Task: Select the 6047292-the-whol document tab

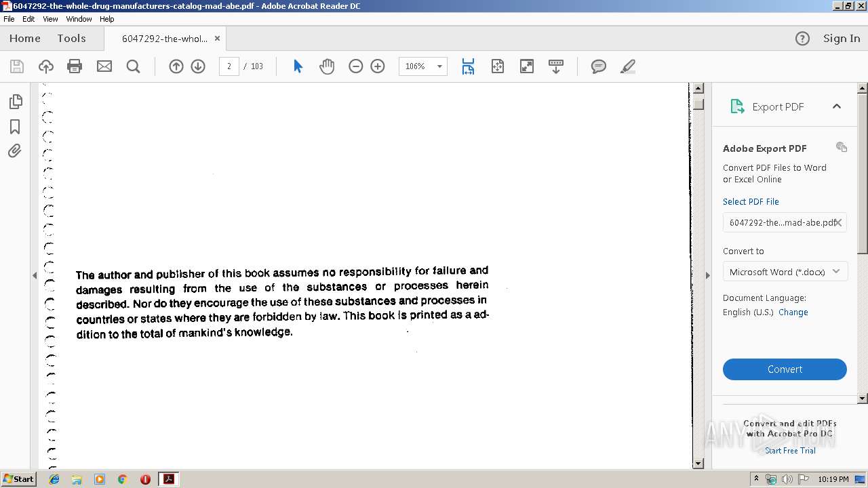Action: tap(165, 39)
